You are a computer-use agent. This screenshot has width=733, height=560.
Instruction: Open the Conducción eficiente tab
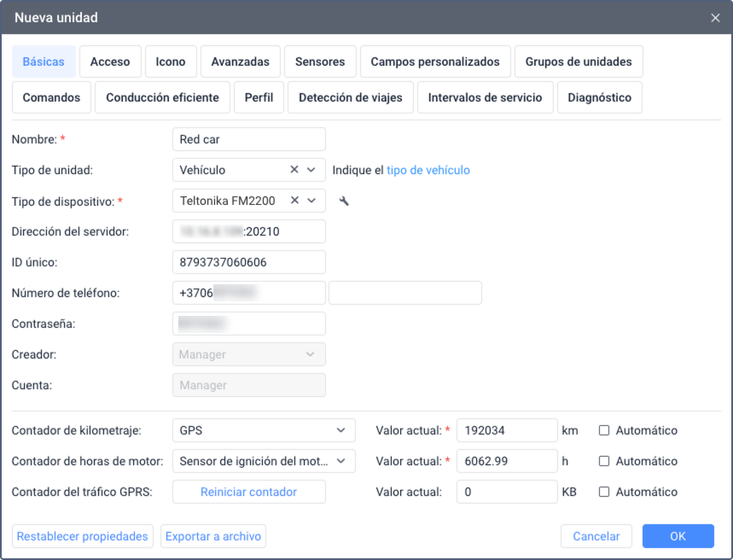point(162,97)
